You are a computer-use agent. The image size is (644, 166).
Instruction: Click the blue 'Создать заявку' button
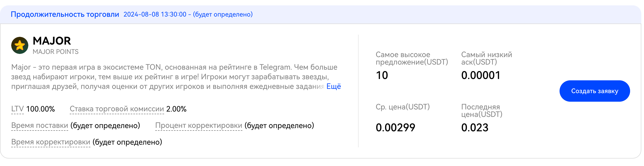point(594,91)
